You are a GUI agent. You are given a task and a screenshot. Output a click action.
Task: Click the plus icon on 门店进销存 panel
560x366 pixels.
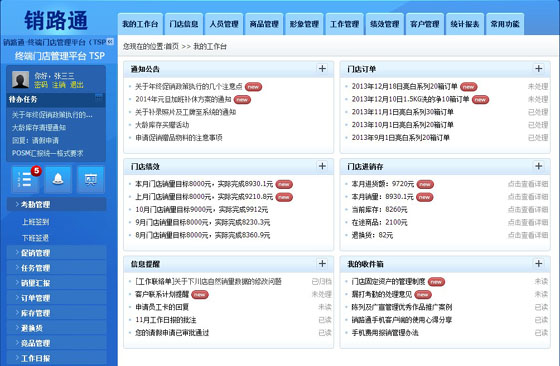click(539, 166)
